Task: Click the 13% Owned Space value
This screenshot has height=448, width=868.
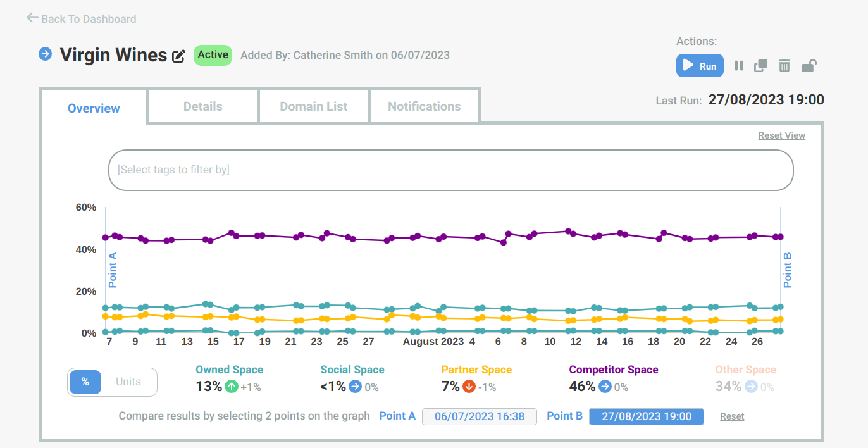Action: [x=209, y=386]
